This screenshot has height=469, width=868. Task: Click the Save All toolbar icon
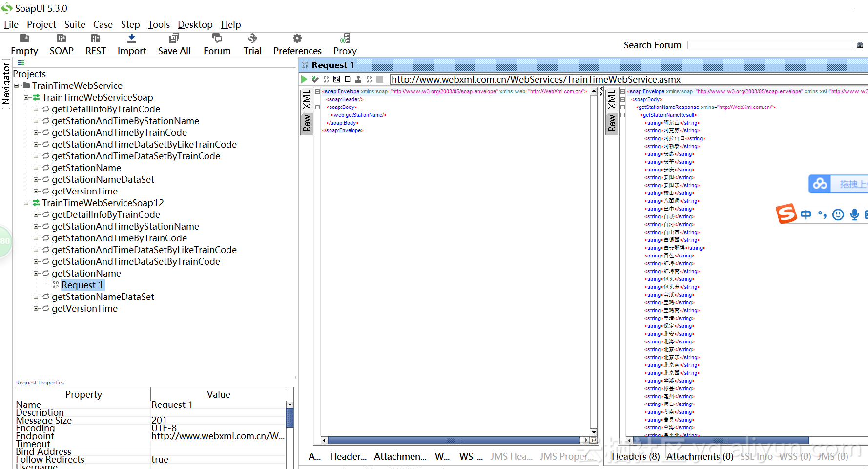click(x=174, y=38)
